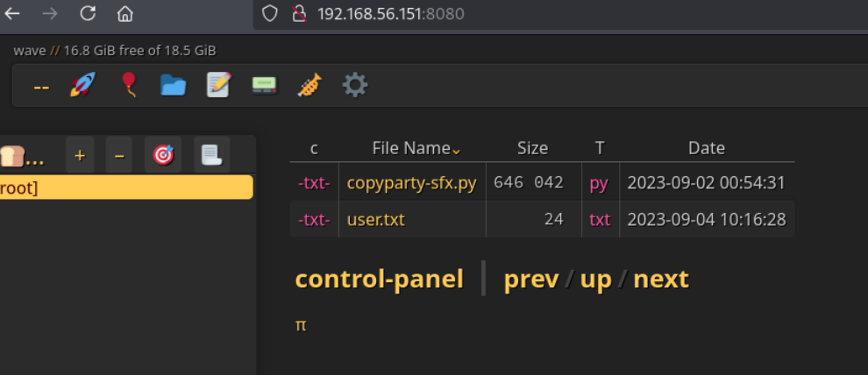Click date 2023-09-04 10:16:28
Image resolution: width=868 pixels, height=375 pixels.
click(x=707, y=220)
